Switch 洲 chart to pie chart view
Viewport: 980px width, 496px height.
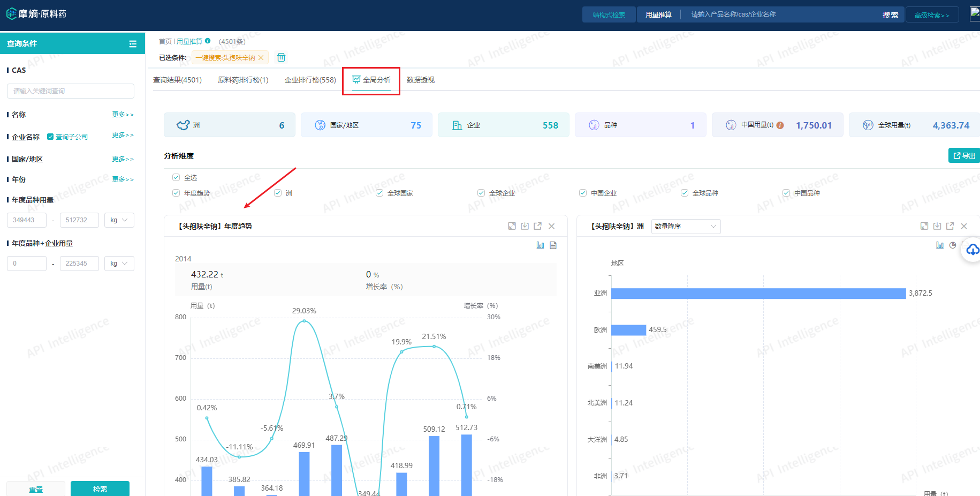(x=952, y=245)
